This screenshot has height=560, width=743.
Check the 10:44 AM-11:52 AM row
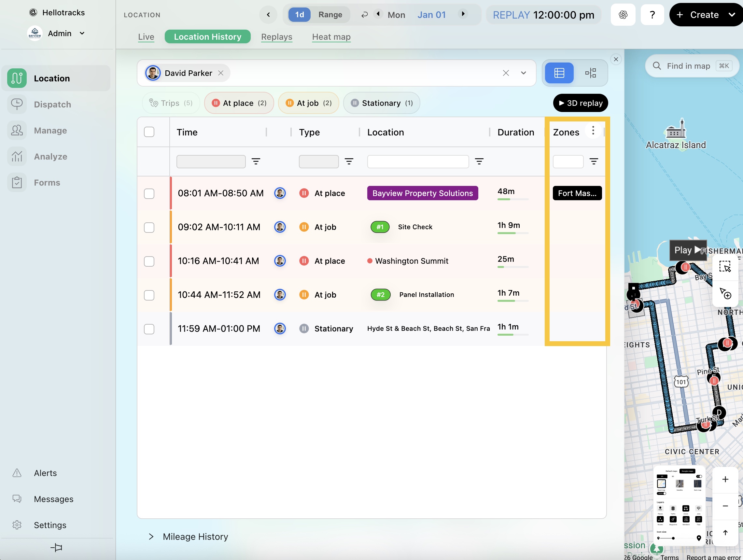pyautogui.click(x=149, y=295)
